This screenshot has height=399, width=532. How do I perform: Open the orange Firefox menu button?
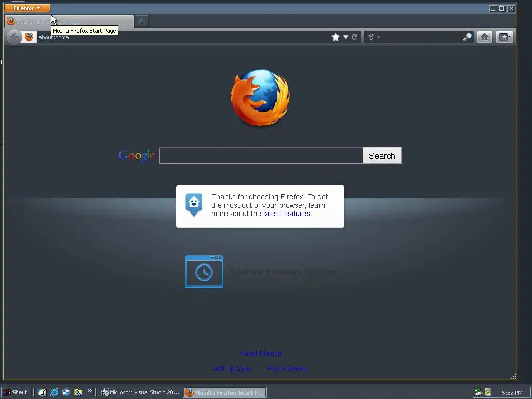27,8
